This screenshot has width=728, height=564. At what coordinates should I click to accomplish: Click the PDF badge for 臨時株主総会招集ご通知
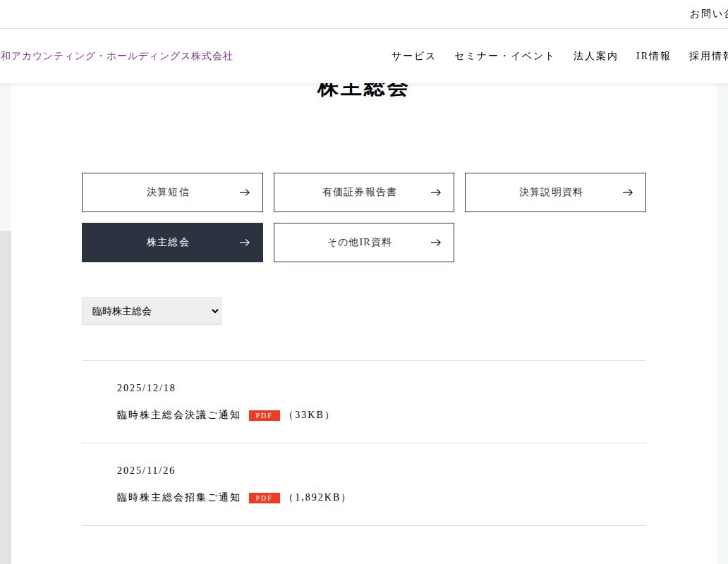(x=264, y=498)
